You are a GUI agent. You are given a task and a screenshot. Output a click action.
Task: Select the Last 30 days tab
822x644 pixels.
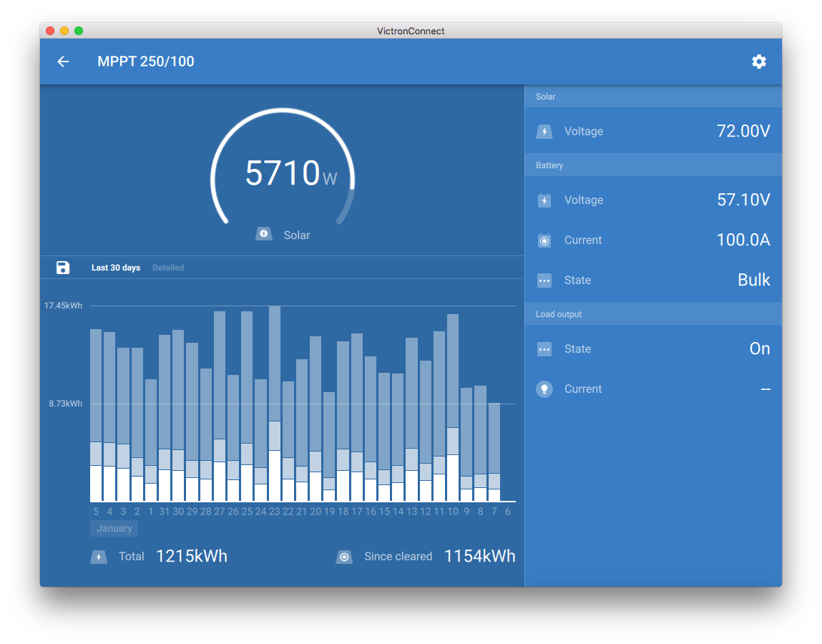(116, 268)
